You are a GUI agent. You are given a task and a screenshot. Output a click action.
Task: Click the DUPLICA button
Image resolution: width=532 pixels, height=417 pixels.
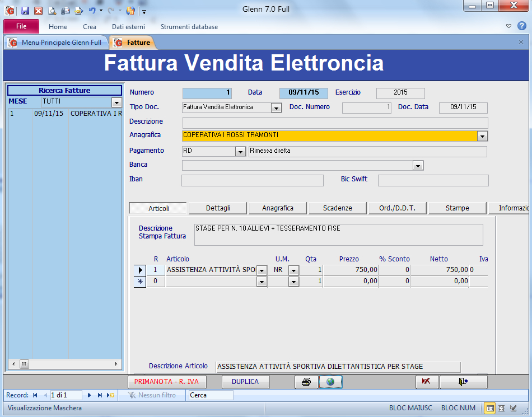coord(245,382)
